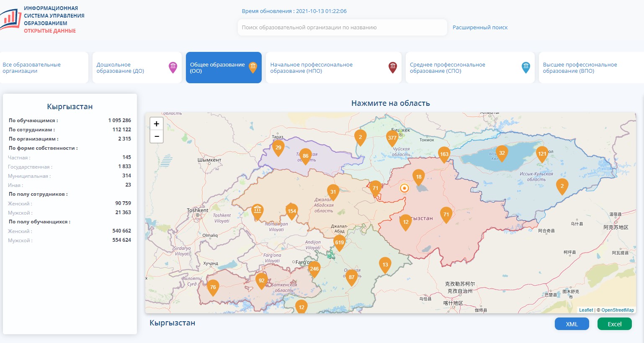644x343 pixels.
Task: Click the organization name search field
Action: pyautogui.click(x=342, y=28)
